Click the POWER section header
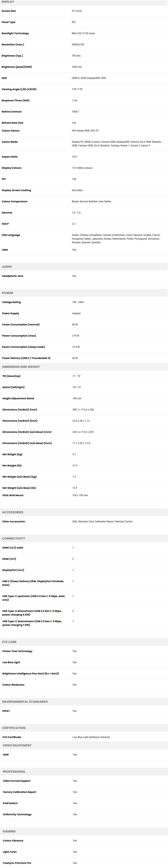Image resolution: width=168 pixels, height=868 pixels. pos(7,293)
